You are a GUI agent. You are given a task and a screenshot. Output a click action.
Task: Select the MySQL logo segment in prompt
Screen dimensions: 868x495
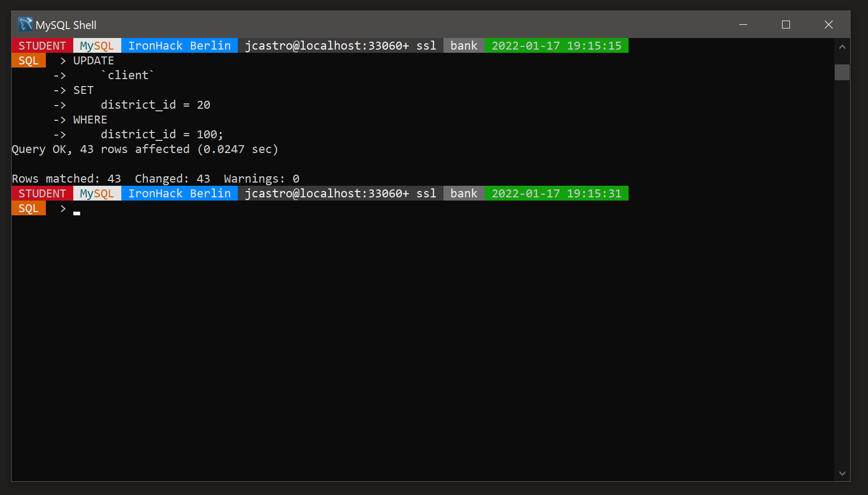pos(97,45)
